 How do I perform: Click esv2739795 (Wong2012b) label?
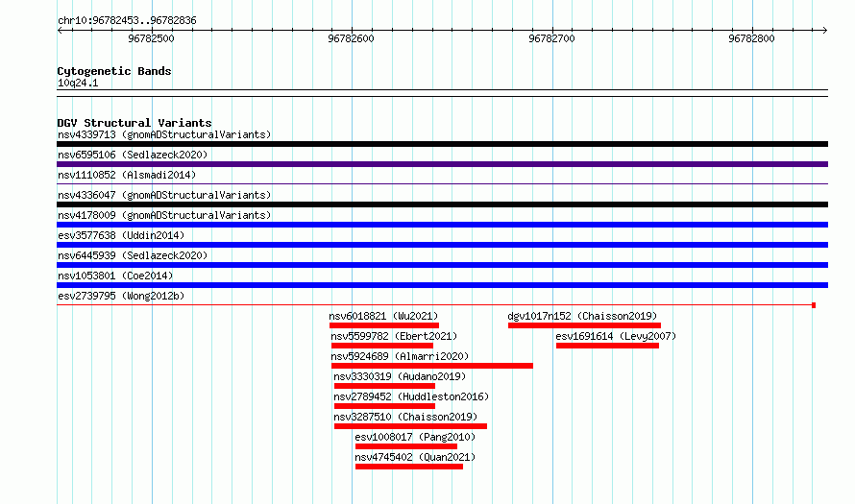[x=121, y=296]
